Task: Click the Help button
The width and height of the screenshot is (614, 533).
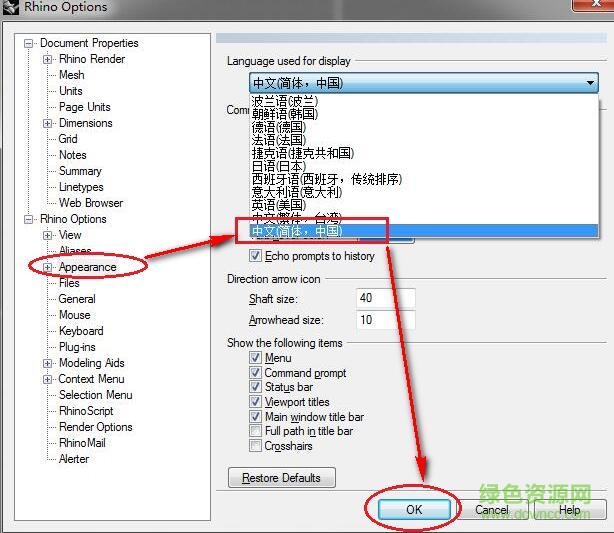Action: point(569,510)
